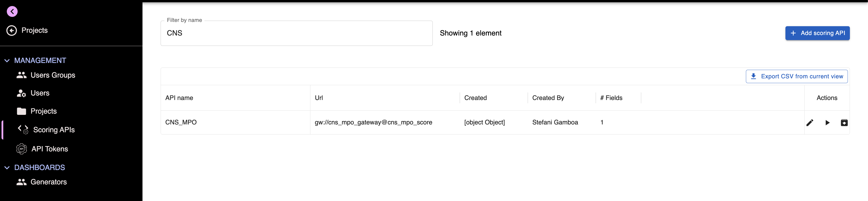Click the Add scoring API button
Image resolution: width=868 pixels, height=201 pixels.
click(x=817, y=33)
